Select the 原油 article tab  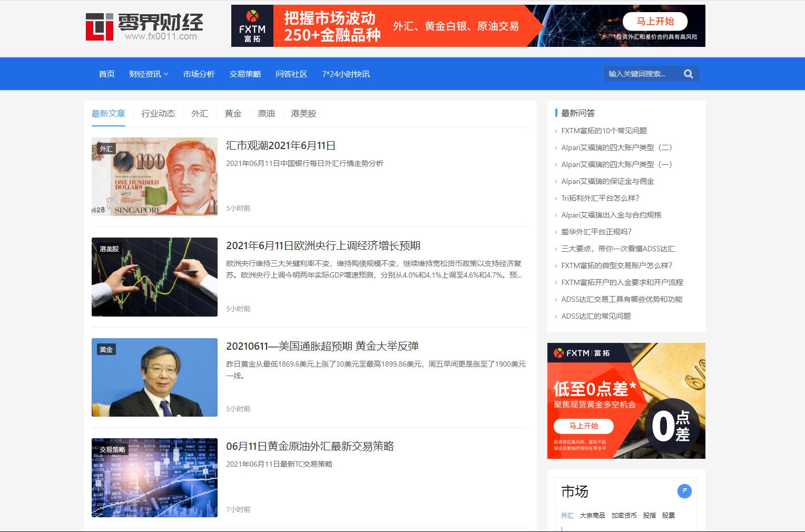point(266,114)
